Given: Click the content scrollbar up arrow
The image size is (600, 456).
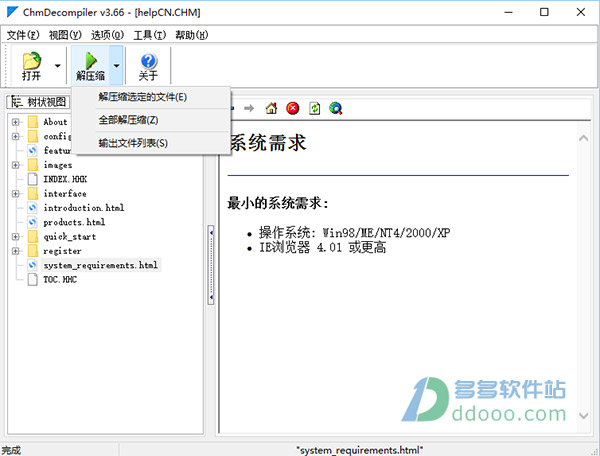Looking at the screenshot, I should (x=584, y=138).
